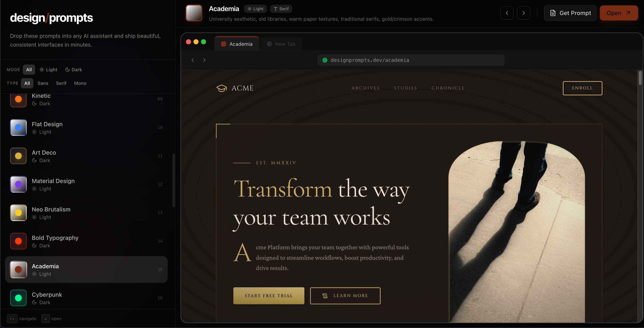Click the preview's vertical scrollbar handle

pyautogui.click(x=640, y=78)
